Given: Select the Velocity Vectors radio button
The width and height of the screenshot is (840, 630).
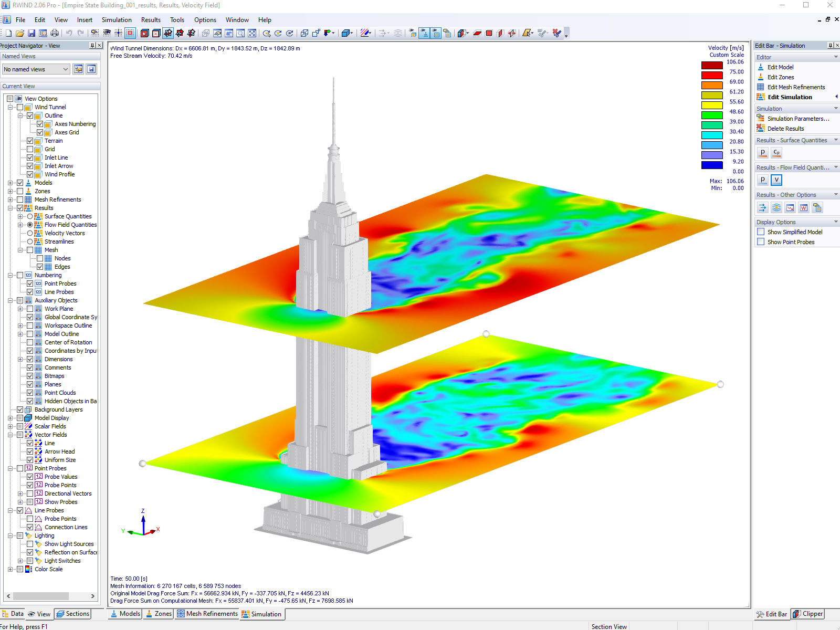Looking at the screenshot, I should tap(30, 233).
